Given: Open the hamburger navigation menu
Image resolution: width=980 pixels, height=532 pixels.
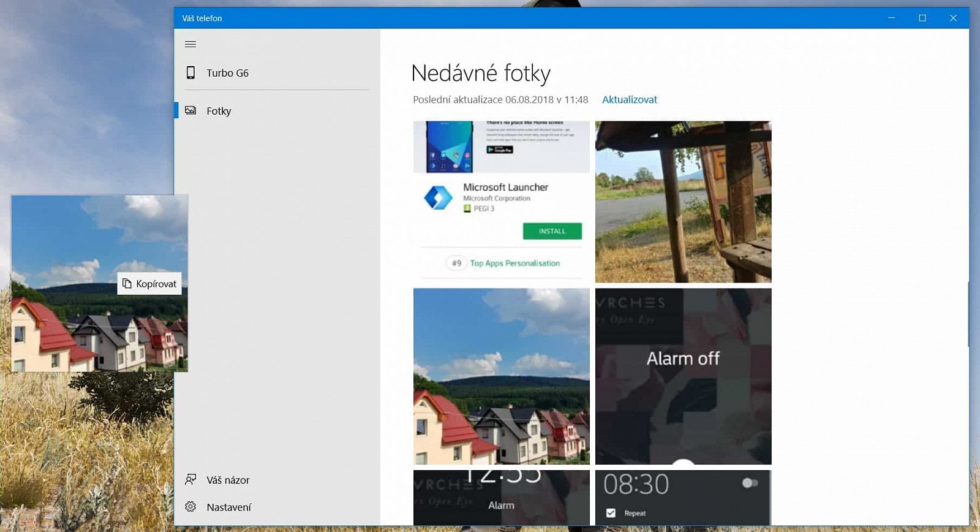Looking at the screenshot, I should (190, 44).
